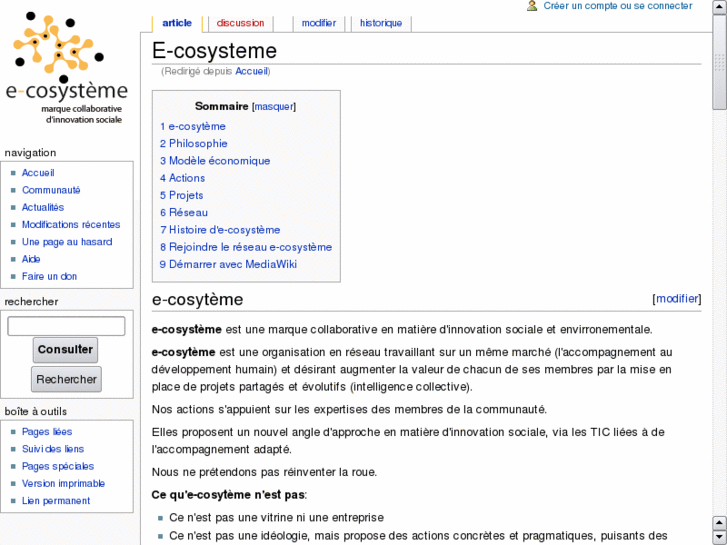Click the E-cosysteme page title heading
This screenshot has height=545, width=727.
214,51
